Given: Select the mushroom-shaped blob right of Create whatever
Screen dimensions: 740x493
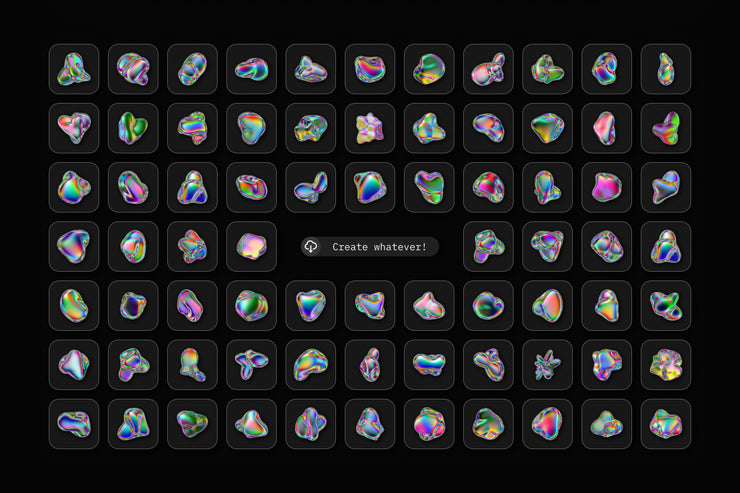Looking at the screenshot, I should pos(488,246).
